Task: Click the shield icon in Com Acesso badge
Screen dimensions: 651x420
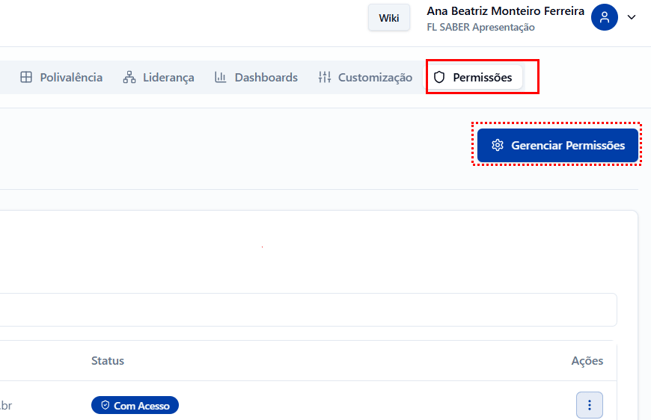Action: point(105,405)
